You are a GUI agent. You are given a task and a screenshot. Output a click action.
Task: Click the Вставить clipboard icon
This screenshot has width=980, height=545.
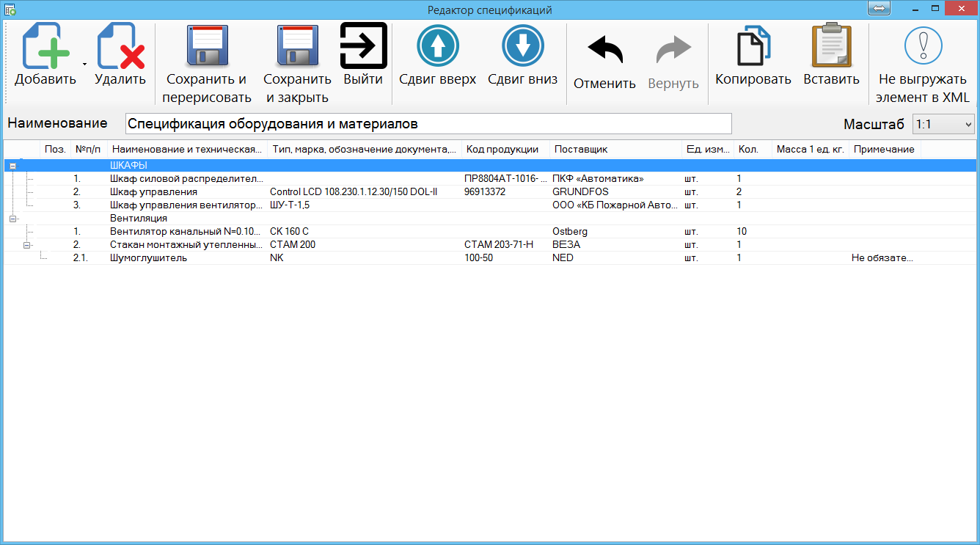click(831, 46)
